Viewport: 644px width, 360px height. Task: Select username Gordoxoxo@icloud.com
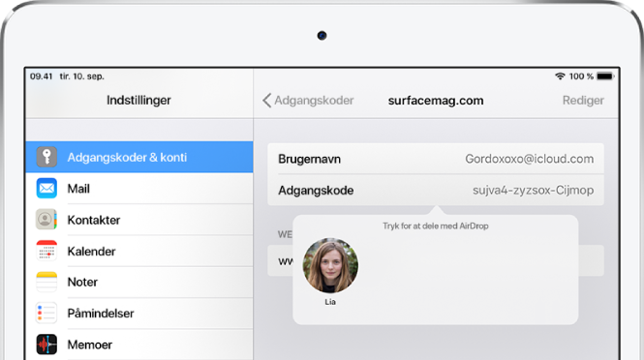coord(530,159)
